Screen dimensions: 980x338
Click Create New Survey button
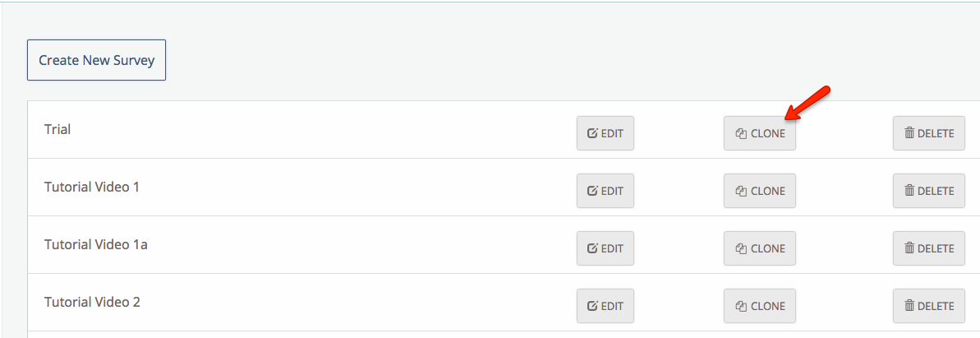click(96, 60)
